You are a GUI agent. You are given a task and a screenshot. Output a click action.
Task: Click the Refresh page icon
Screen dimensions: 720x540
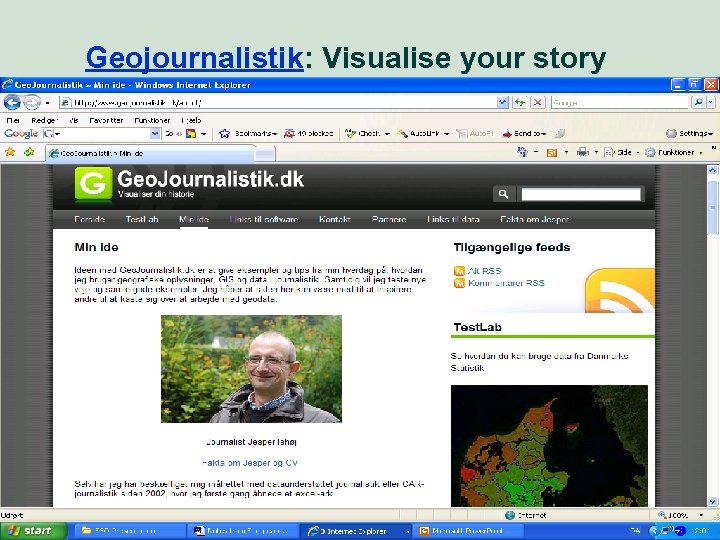[520, 102]
